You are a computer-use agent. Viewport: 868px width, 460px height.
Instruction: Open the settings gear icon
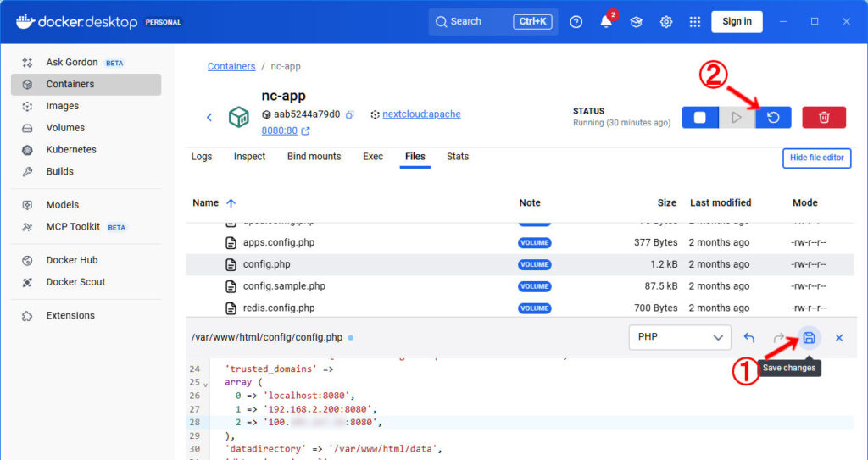click(666, 22)
